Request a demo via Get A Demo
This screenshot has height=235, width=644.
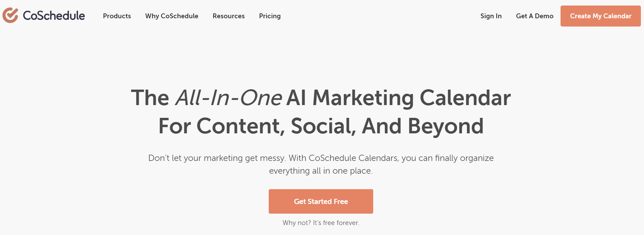pyautogui.click(x=535, y=16)
